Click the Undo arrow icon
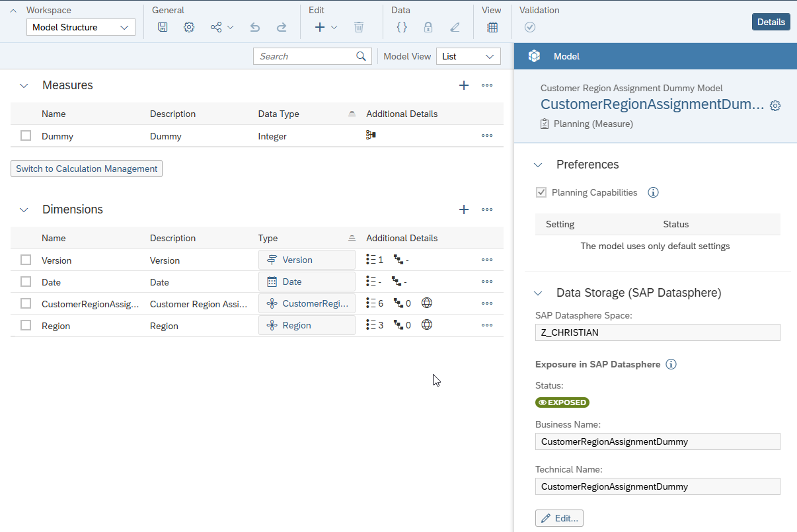 255,27
